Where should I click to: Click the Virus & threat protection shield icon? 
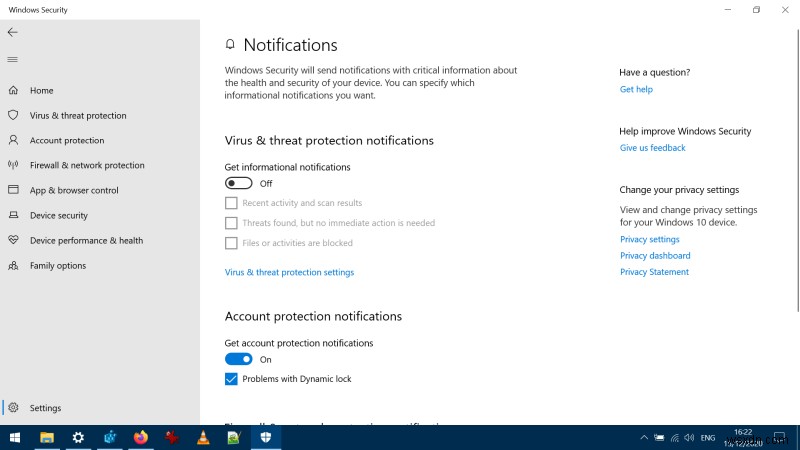tap(13, 115)
